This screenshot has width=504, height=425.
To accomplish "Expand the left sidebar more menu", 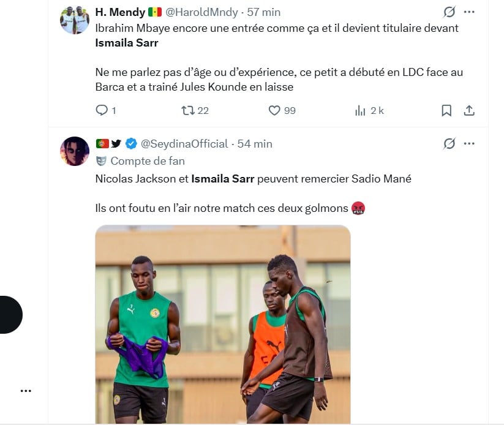I will tap(26, 391).
